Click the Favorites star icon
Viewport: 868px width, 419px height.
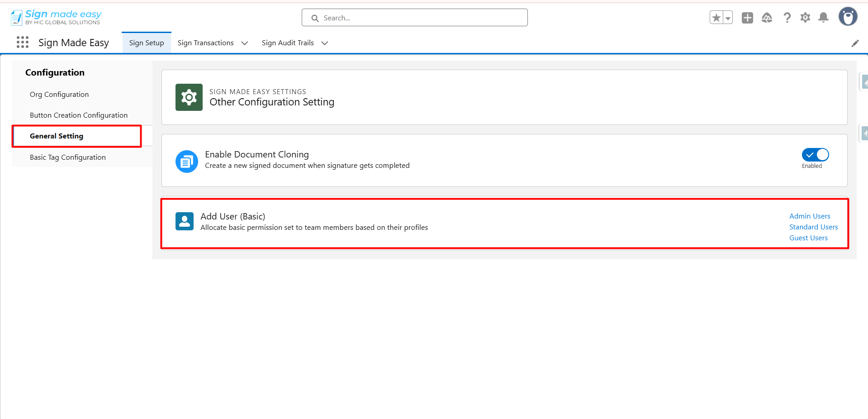tap(716, 18)
